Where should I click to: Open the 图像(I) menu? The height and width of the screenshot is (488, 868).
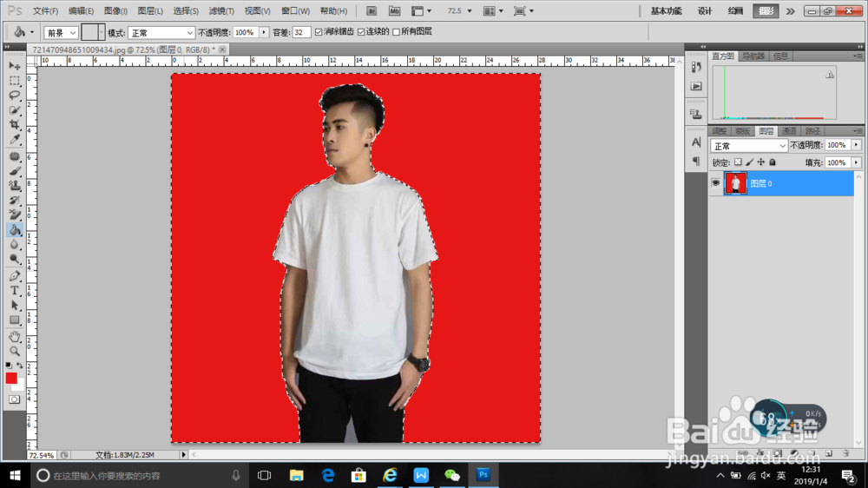(115, 11)
